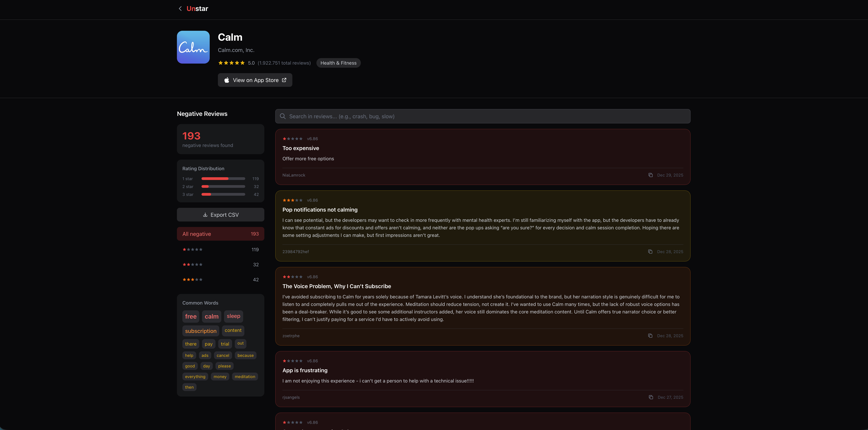Toggle the "subscription" common word filter
Screen dimensions: 868x430
(200, 331)
